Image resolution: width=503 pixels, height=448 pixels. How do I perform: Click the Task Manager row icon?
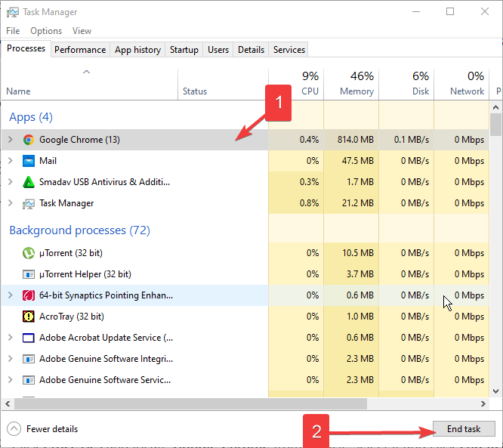29,203
